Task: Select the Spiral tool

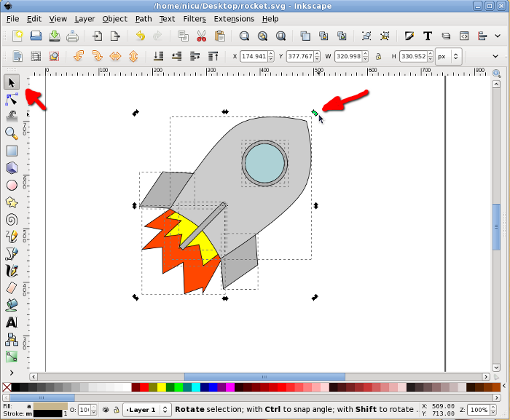Action: pos(12,220)
